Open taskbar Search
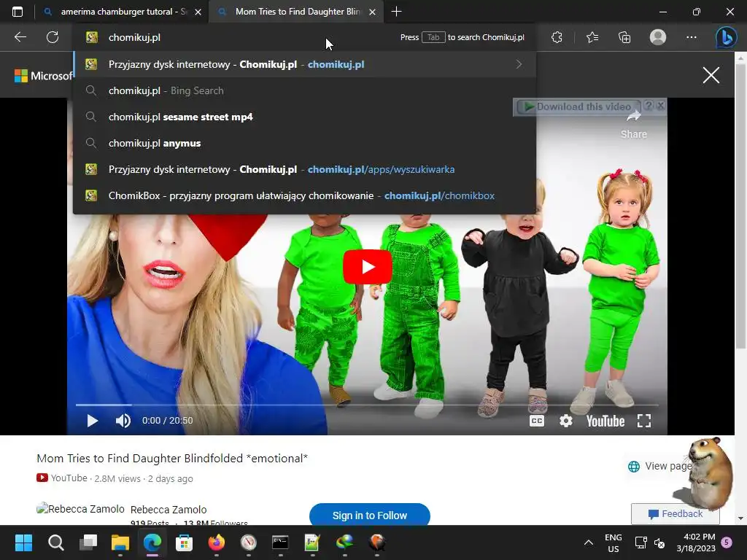This screenshot has width=747, height=560. (55, 542)
